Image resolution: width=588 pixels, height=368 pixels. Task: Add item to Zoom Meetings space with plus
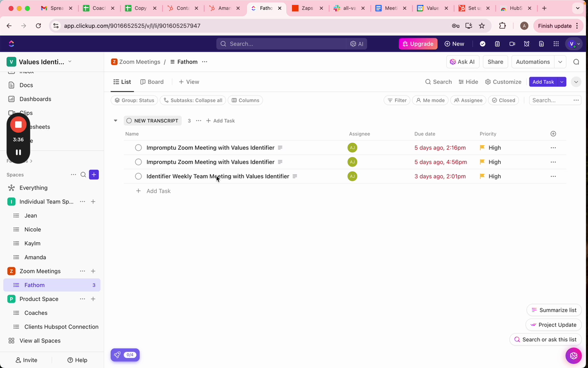point(93,271)
